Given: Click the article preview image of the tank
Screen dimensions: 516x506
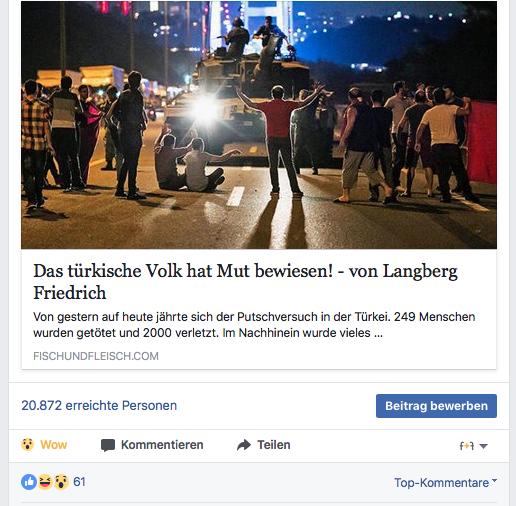Looking at the screenshot, I should pos(259,125).
